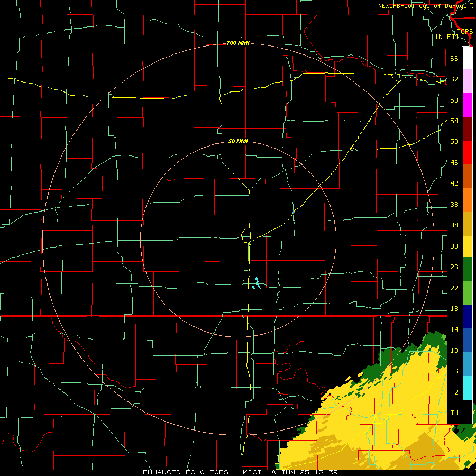Viewport: 476px width, 476px height.
Task: Click the [K FT] units label
Action: [447, 36]
